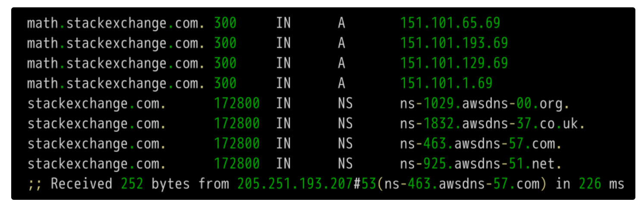Screen dimensions: 644x205
Task: Click the IP address 151.101.193.69
Action: click(x=454, y=43)
